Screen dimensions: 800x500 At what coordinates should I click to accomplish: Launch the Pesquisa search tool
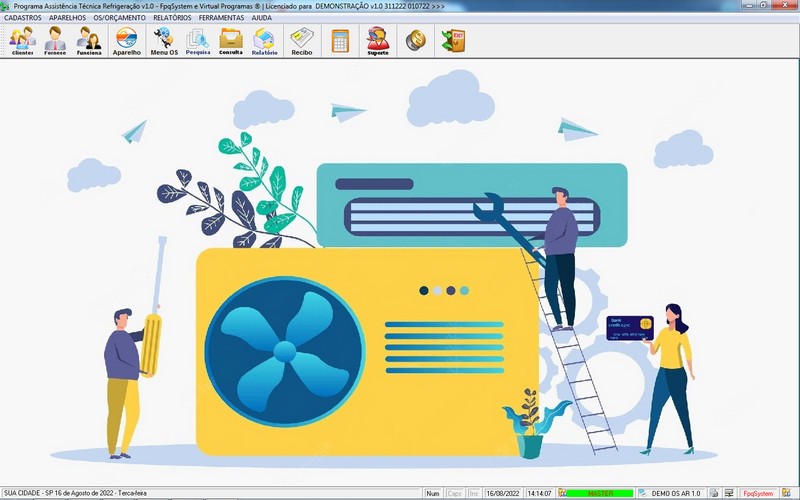(x=198, y=41)
